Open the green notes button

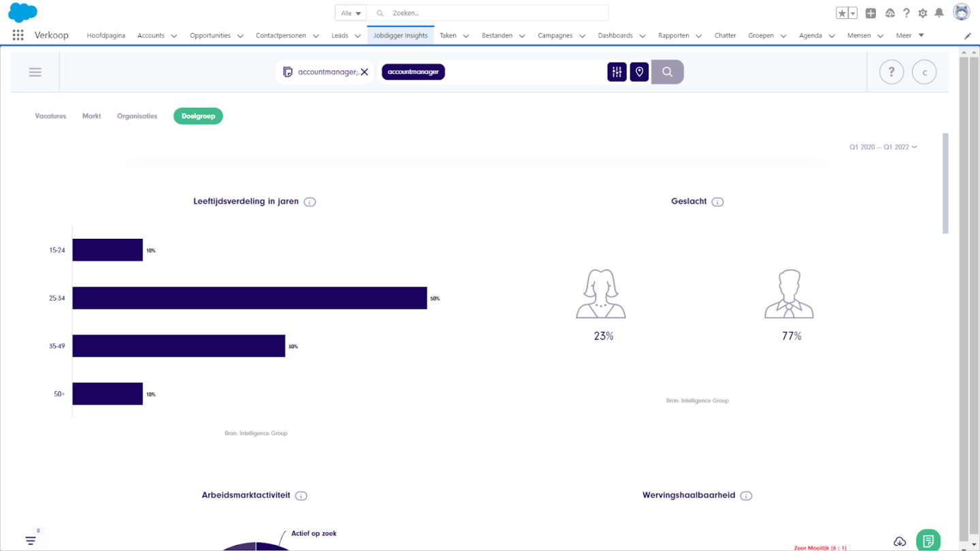(x=928, y=541)
